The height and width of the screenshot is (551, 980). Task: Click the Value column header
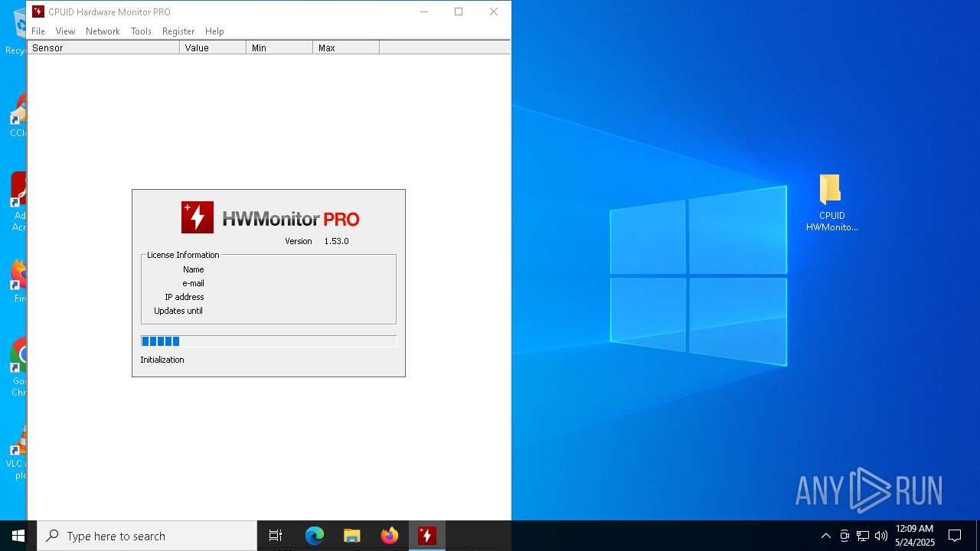(x=213, y=47)
